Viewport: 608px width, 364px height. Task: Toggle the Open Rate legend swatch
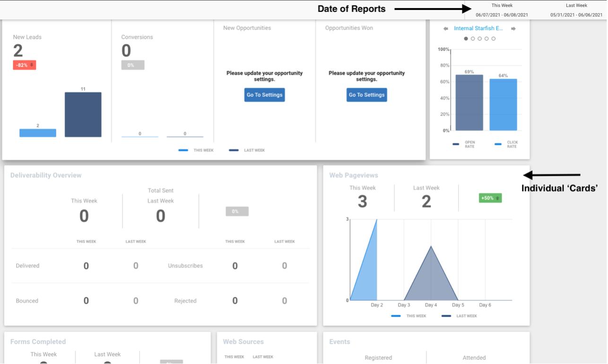click(456, 144)
